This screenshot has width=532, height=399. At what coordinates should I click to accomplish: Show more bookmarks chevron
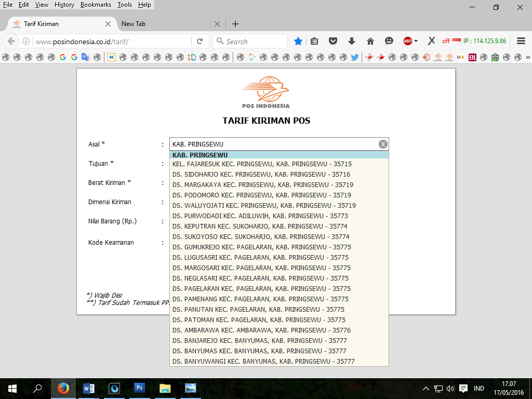point(528,57)
